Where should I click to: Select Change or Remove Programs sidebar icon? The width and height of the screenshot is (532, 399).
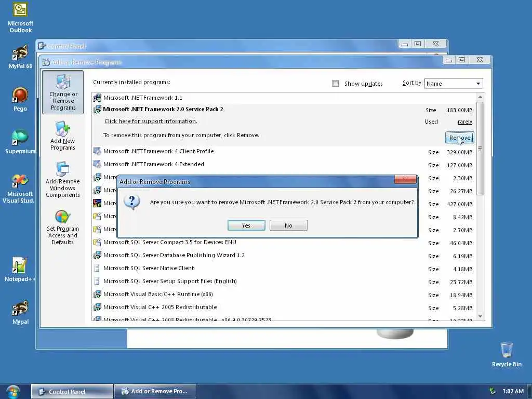coord(63,92)
